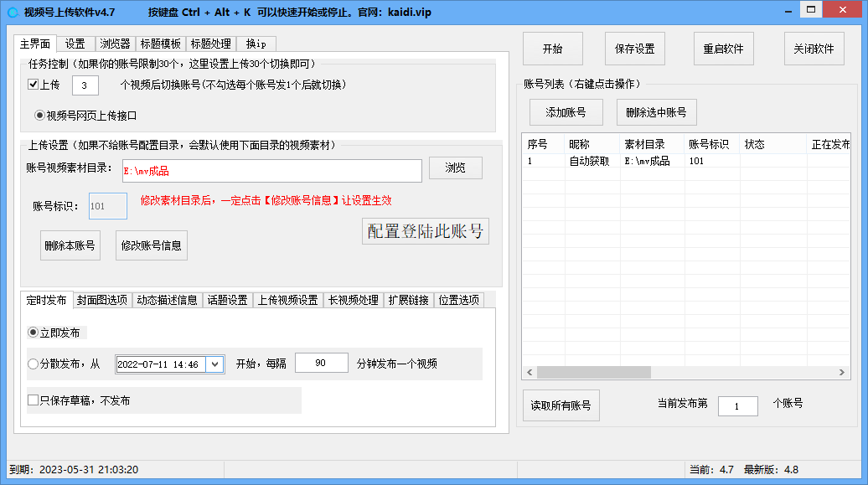Click the 账号视频素材目录 path input field
Image resolution: width=868 pixels, height=485 pixels.
271,171
